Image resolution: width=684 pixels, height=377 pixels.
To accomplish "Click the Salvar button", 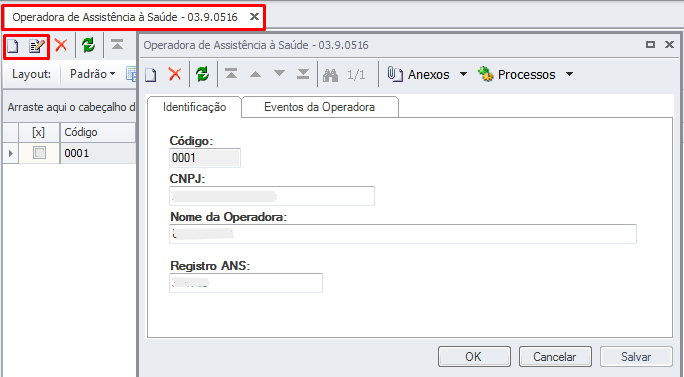I will (636, 357).
